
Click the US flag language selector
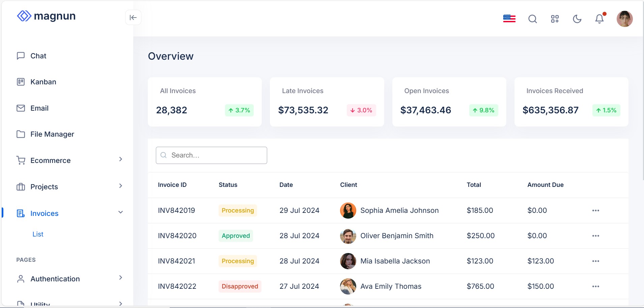pos(509,19)
